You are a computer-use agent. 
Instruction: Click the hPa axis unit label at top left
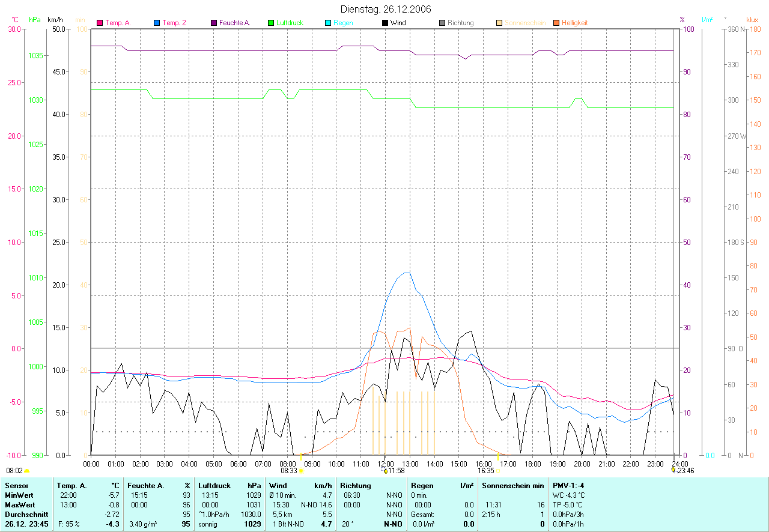pyautogui.click(x=35, y=19)
